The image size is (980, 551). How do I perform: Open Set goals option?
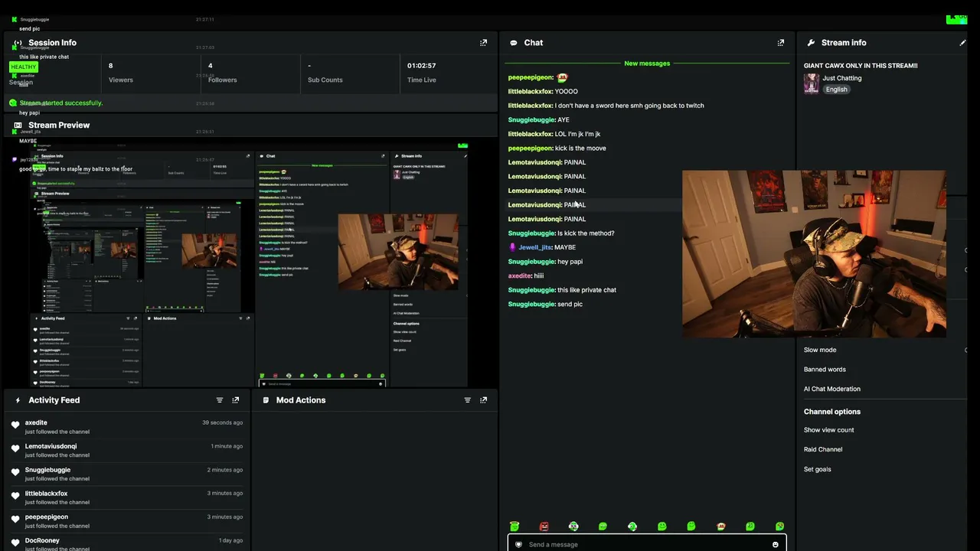tap(817, 469)
